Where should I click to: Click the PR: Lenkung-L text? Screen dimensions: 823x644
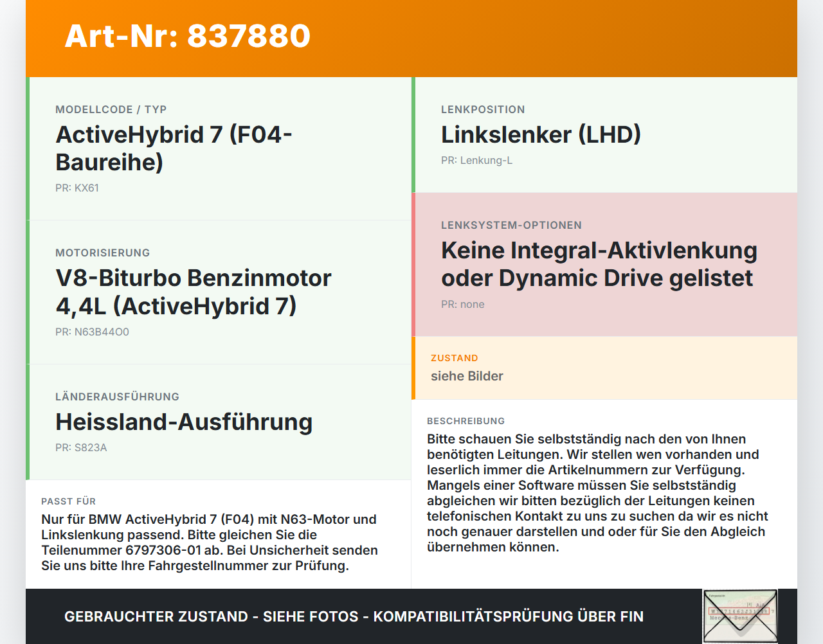[476, 161]
